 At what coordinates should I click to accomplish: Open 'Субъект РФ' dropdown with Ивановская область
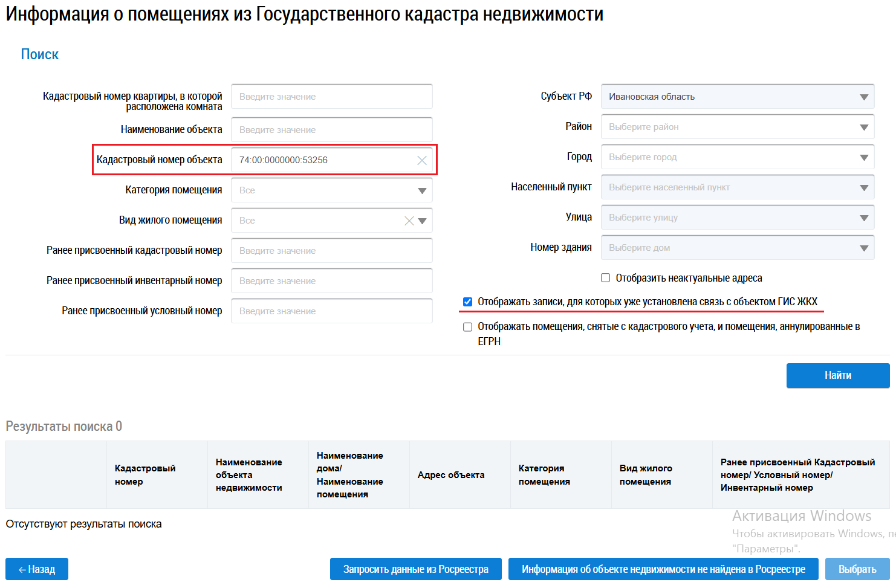point(738,97)
